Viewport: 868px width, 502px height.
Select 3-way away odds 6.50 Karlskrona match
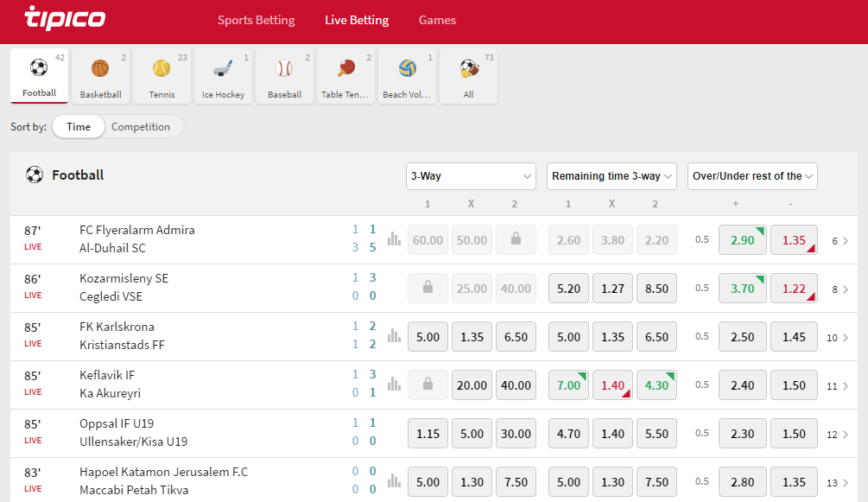pos(516,337)
